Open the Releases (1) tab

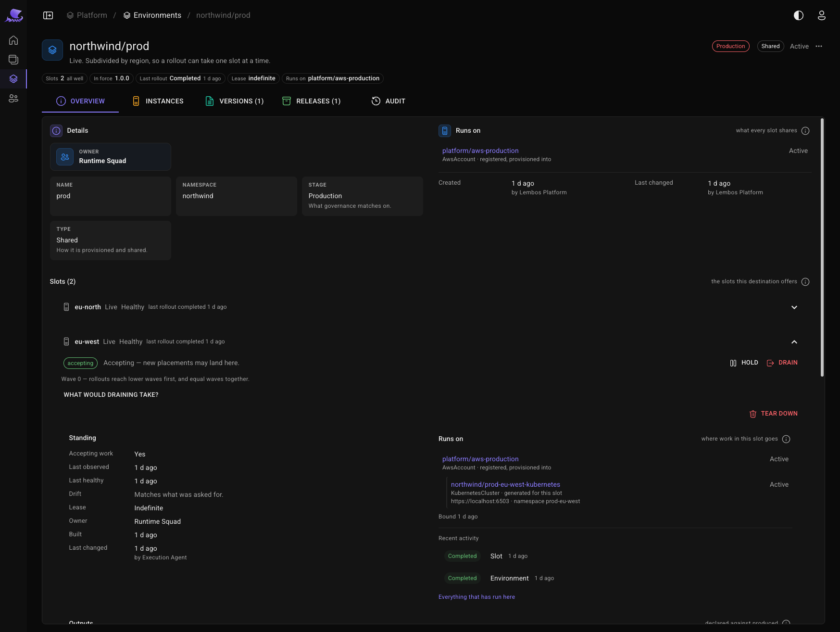[x=312, y=101]
